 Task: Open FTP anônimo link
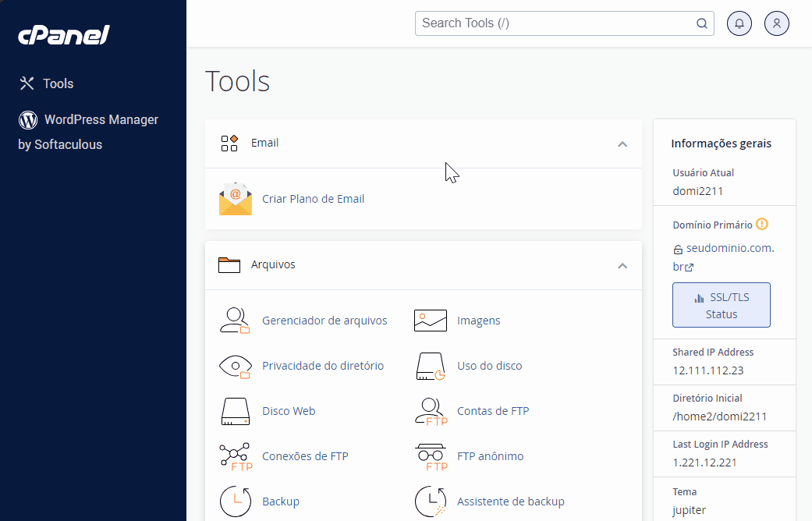click(x=491, y=456)
